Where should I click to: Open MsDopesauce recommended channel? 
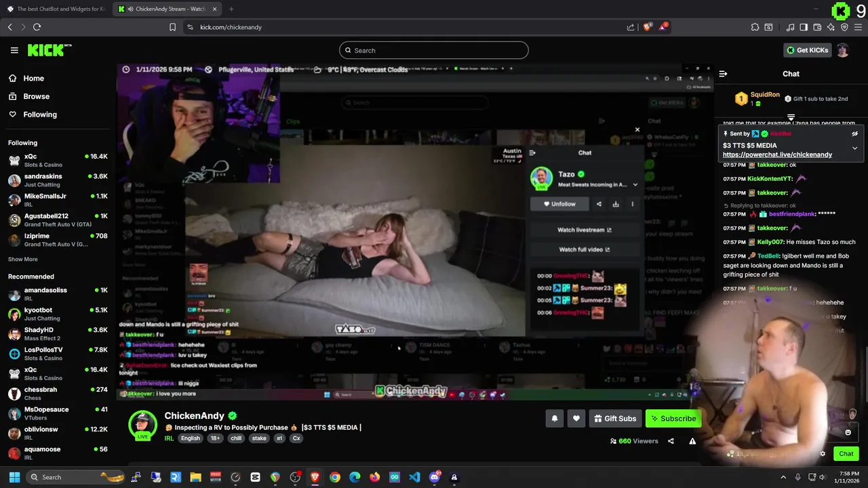click(58, 413)
